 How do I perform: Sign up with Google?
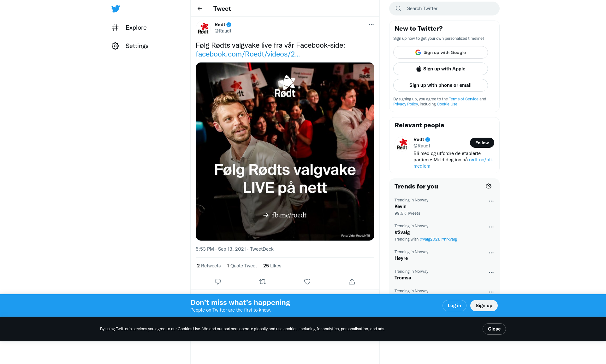[x=441, y=52]
